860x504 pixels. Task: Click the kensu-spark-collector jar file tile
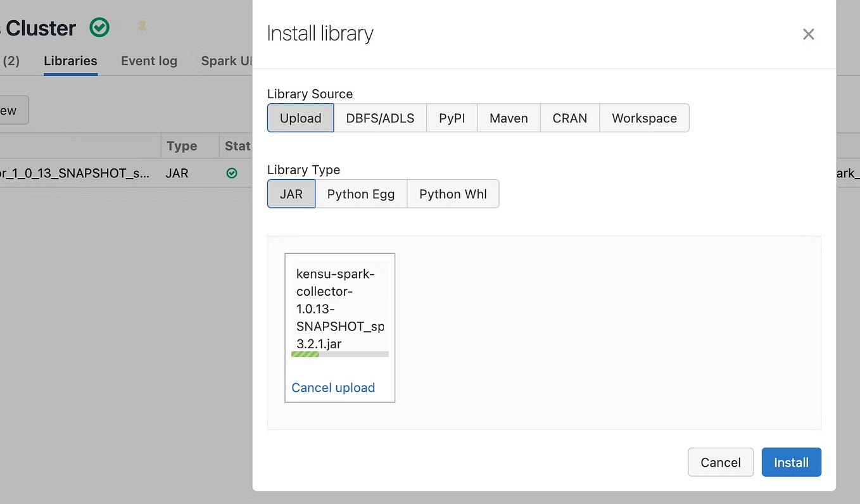340,327
